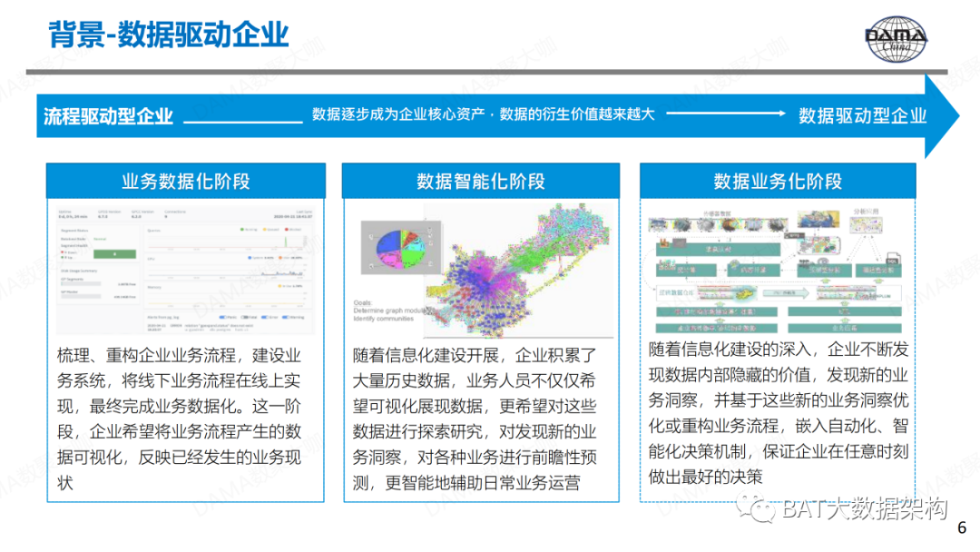This screenshot has width=980, height=552.
Task: Open the colorful network graph image
Action: [518, 271]
